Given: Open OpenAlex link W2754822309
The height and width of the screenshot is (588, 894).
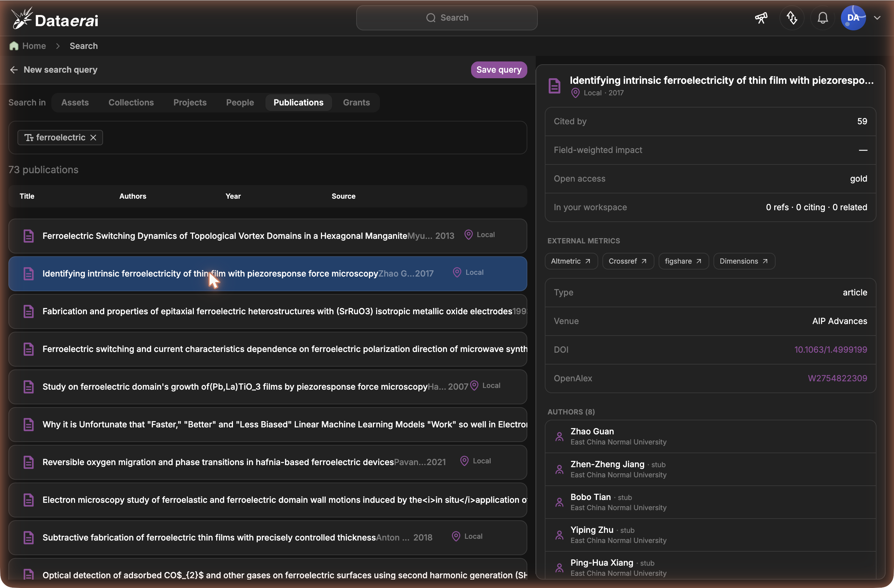Looking at the screenshot, I should [x=837, y=378].
